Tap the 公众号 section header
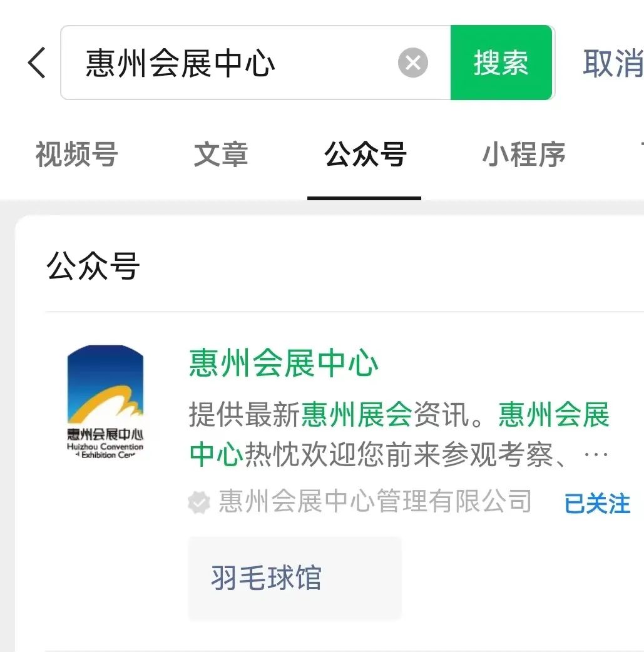Image resolution: width=644 pixels, height=652 pixels. pyautogui.click(x=93, y=266)
